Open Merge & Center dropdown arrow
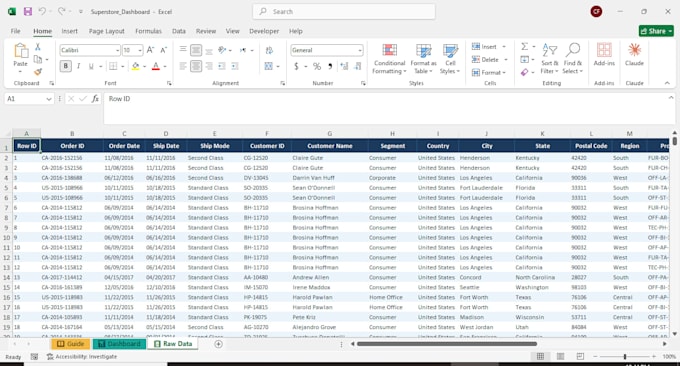Image resolution: width=680 pixels, height=366 pixels. click(278, 66)
